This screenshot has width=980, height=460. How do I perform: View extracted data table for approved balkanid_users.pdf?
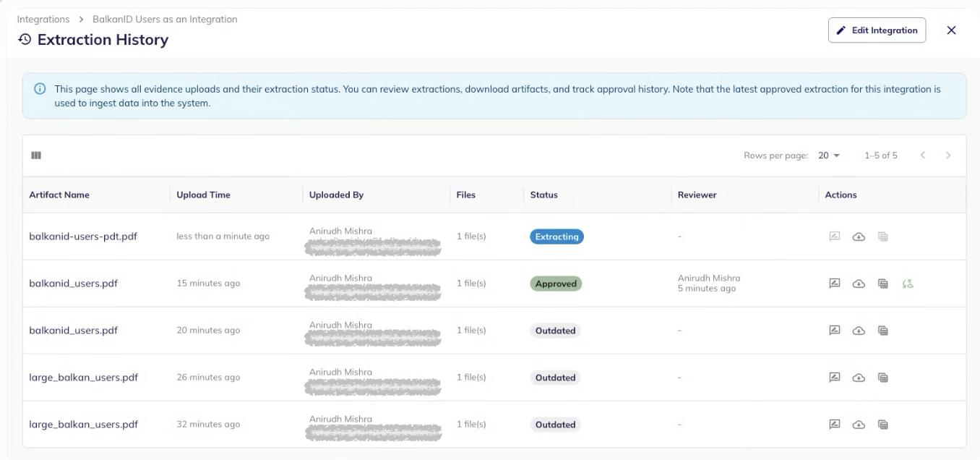tap(882, 284)
